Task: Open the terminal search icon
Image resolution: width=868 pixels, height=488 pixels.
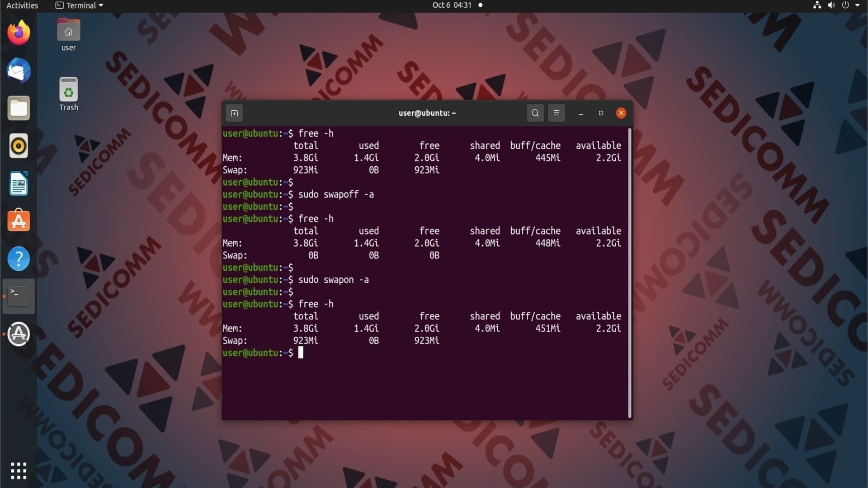Action: point(535,113)
